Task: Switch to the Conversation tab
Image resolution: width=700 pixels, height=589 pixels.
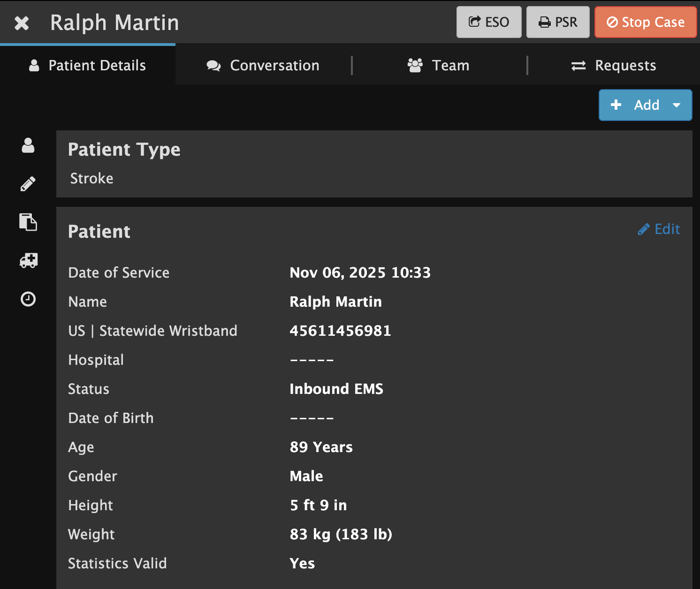Action: pos(263,65)
